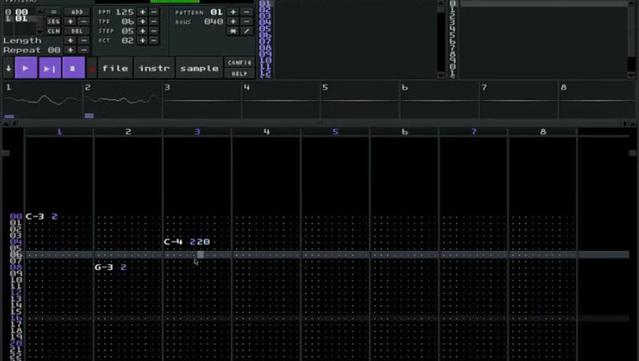Play the current pattern only
Viewport: 639px width, 361px height.
click(50, 68)
